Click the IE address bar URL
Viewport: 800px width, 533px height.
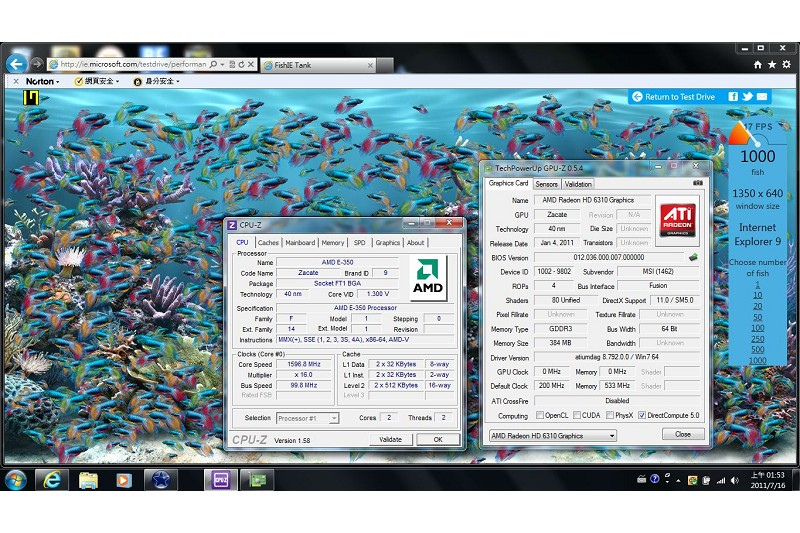[x=134, y=64]
